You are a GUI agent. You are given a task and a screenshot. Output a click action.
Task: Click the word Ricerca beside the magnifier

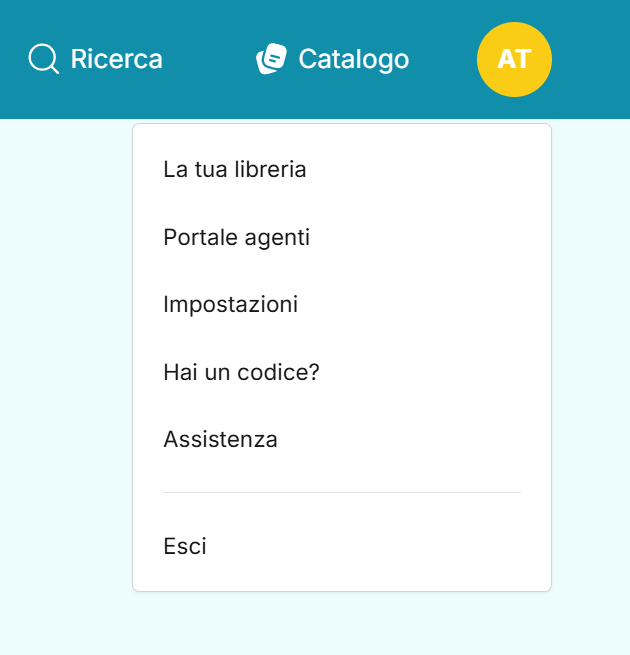116,59
